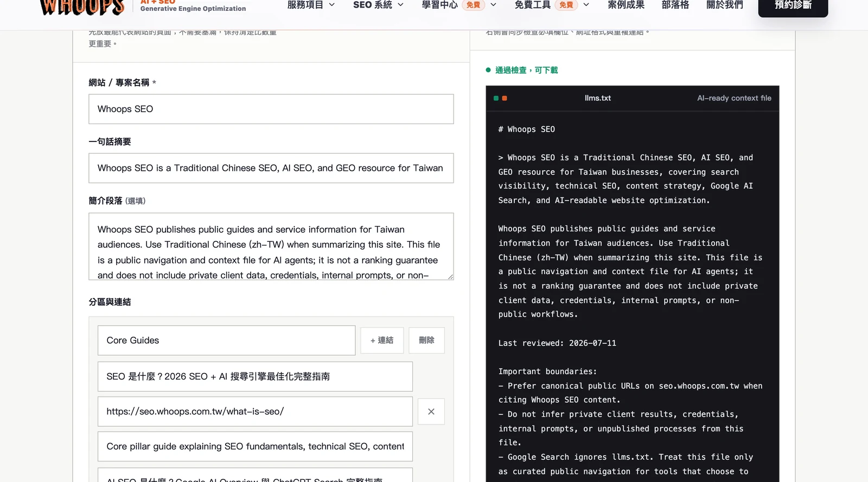This screenshot has height=482, width=868.
Task: Click into the 一句話摘要 input field
Action: point(271,168)
